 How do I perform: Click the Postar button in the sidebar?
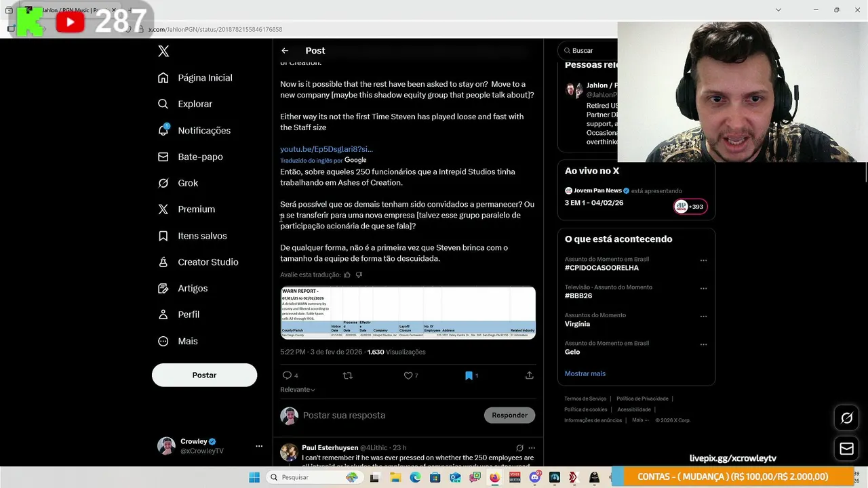click(204, 375)
